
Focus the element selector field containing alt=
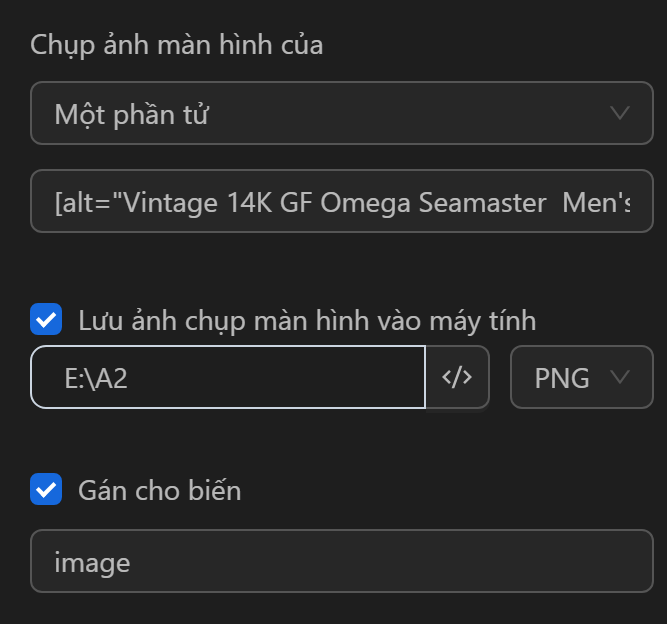(340, 203)
